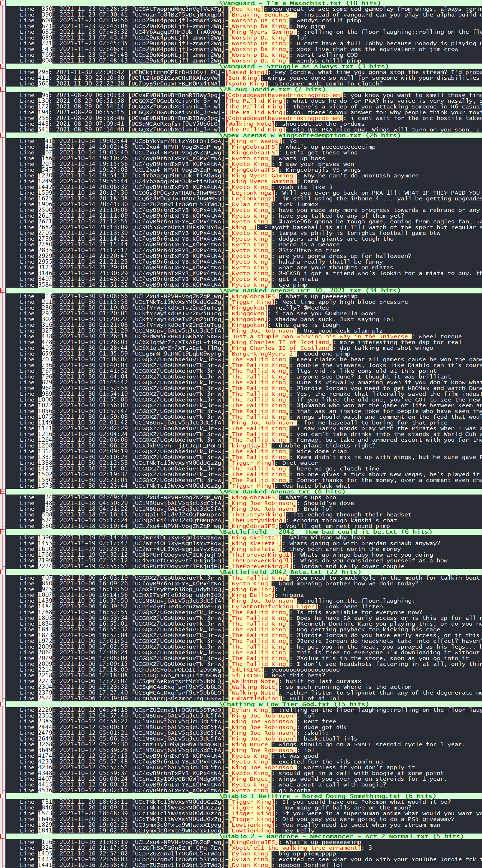Screen dimensions: 482x868
Task: Select Line 350 result from Red King
Action: pos(244,9)
